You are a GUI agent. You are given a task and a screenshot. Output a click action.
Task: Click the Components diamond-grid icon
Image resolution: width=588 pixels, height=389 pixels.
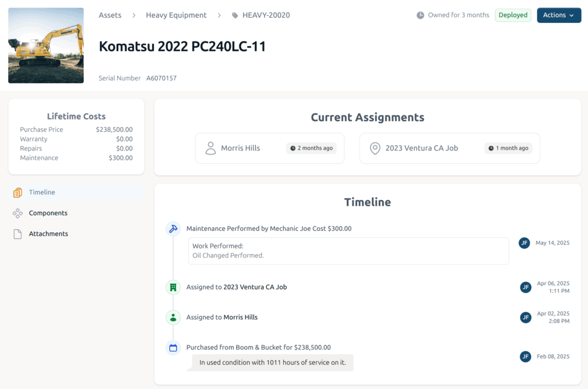18,213
